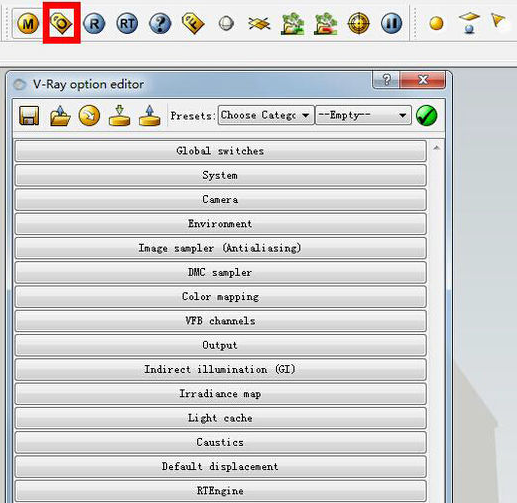Open Indirect illumination (GI) rollout
517x503 pixels.
pyautogui.click(x=220, y=369)
